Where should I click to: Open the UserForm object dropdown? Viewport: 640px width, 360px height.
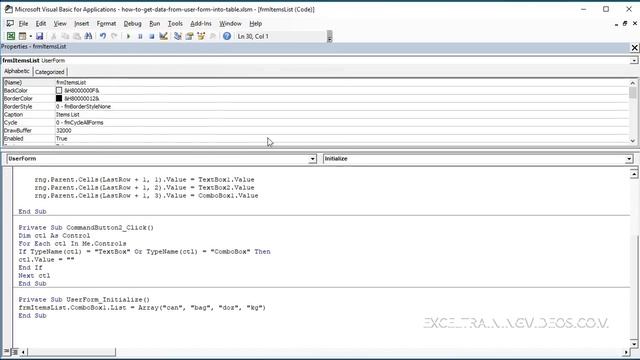pos(312,159)
